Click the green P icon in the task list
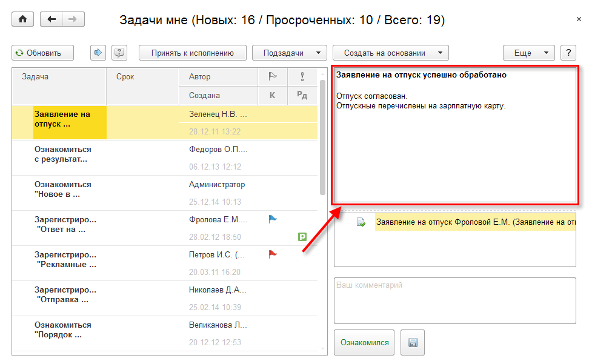Image resolution: width=592 pixels, height=364 pixels. pos(302,237)
